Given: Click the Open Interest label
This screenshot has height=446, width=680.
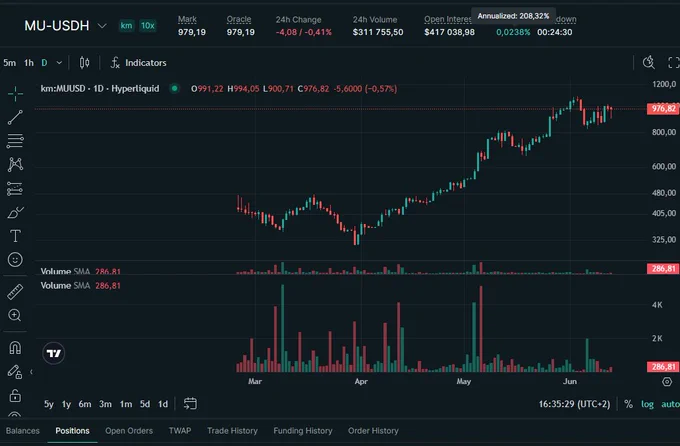Looking at the screenshot, I should click(x=448, y=20).
